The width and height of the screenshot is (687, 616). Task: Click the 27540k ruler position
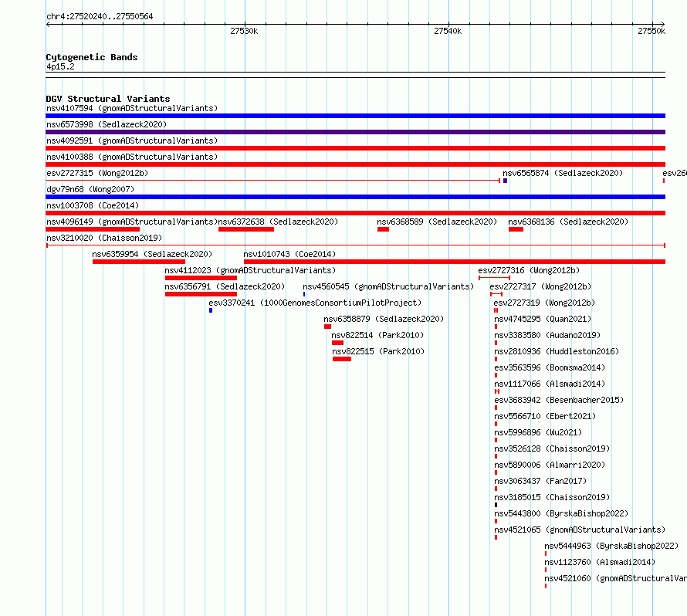tap(448, 31)
